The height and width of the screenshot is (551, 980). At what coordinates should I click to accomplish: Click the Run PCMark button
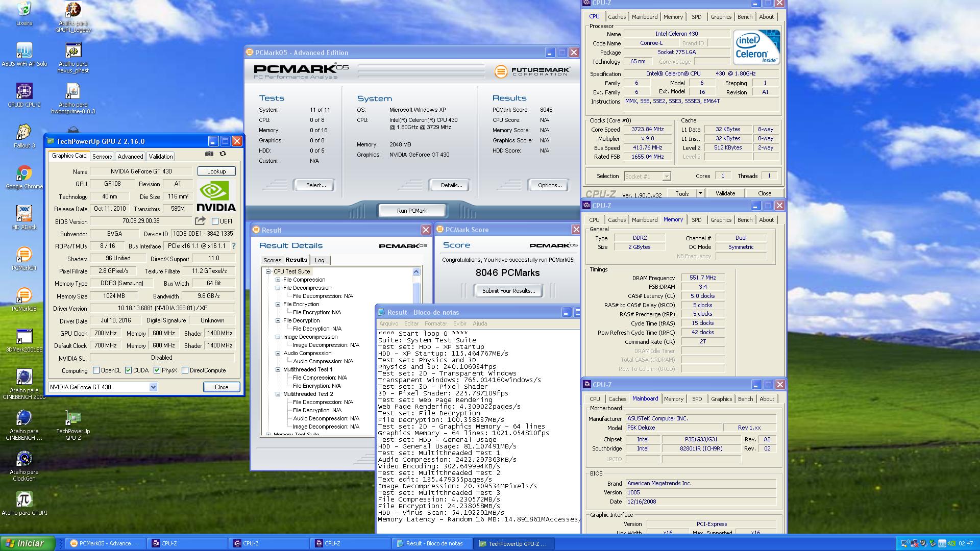[x=412, y=210]
